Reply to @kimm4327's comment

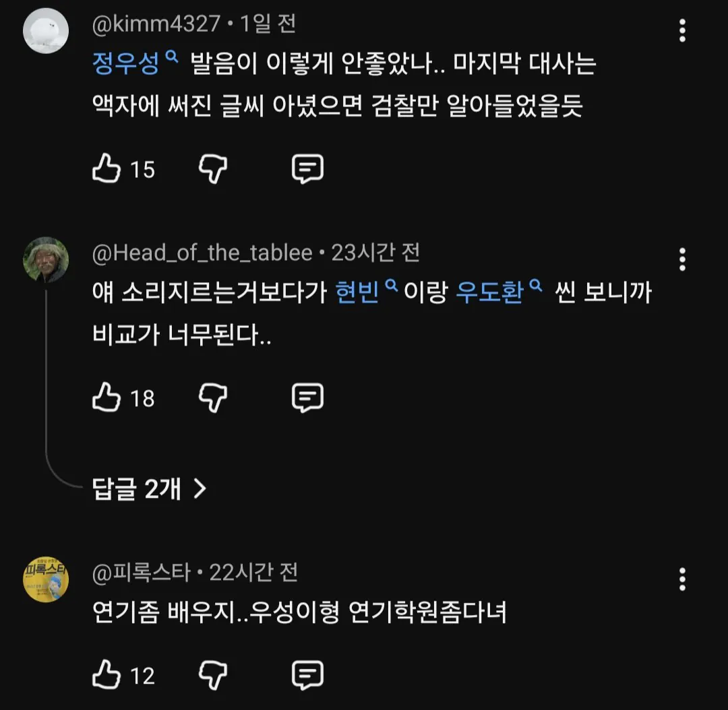tap(307, 169)
